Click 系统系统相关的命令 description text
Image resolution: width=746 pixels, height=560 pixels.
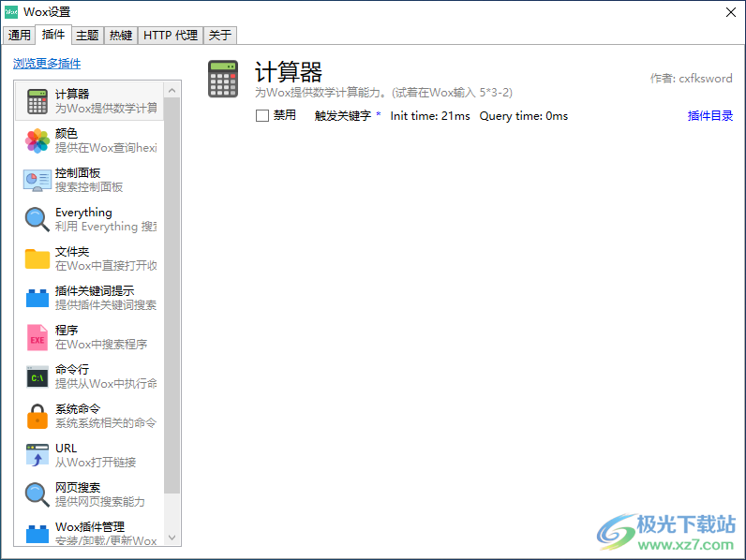(106, 422)
